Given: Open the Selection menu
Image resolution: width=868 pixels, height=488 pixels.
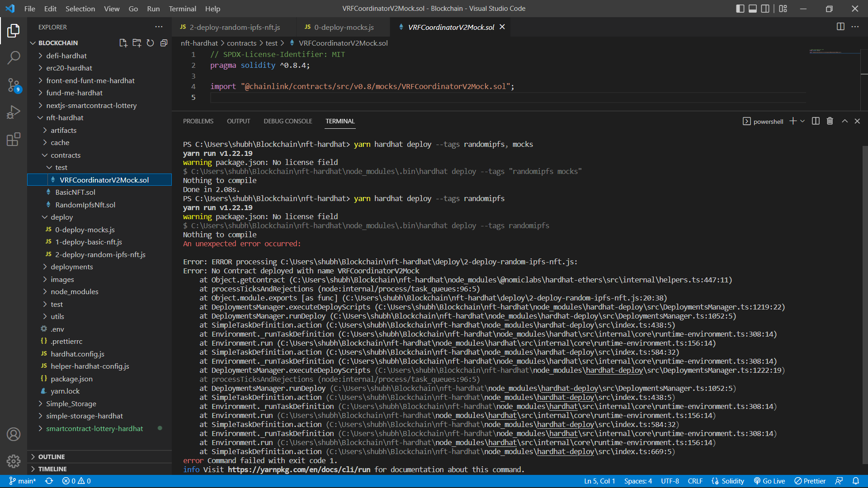Looking at the screenshot, I should (x=80, y=9).
